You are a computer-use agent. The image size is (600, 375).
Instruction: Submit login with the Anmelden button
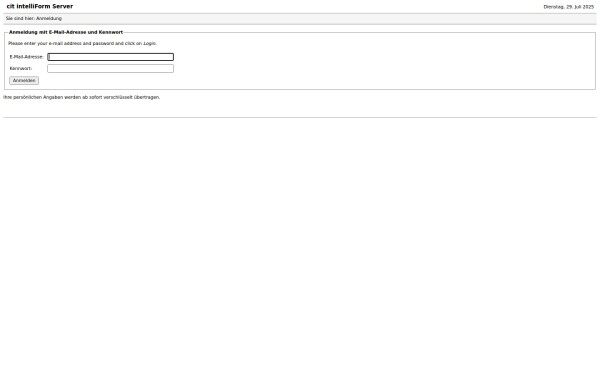24,81
